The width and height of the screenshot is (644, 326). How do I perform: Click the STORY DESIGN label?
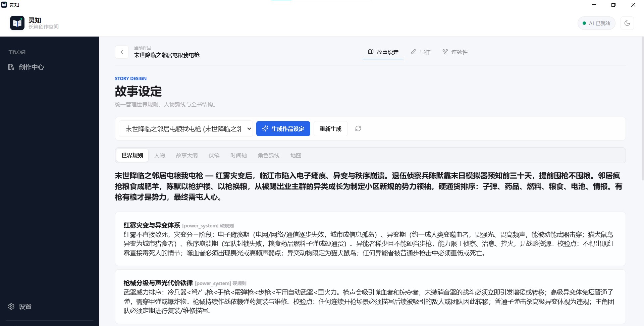(x=130, y=78)
